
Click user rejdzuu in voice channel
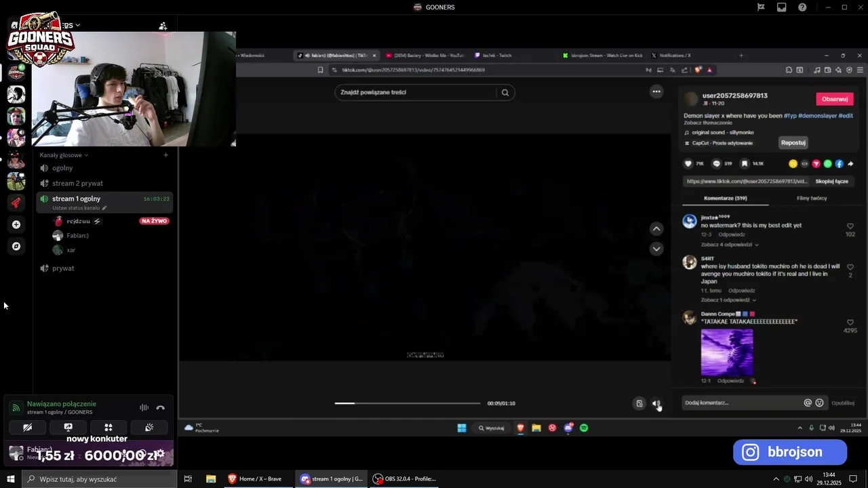click(x=77, y=221)
